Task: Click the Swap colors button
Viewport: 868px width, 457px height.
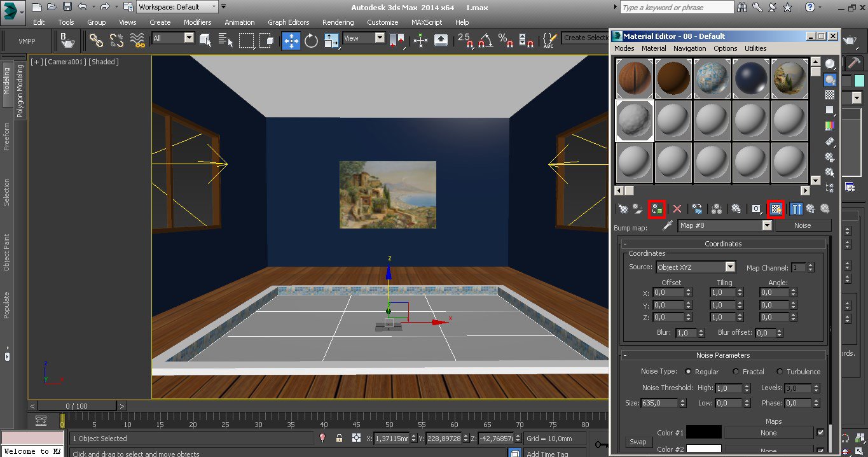Action: (x=638, y=442)
